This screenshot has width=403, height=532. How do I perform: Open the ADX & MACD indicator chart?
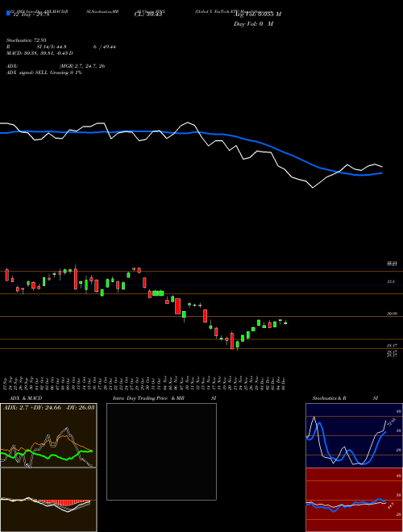point(48,435)
